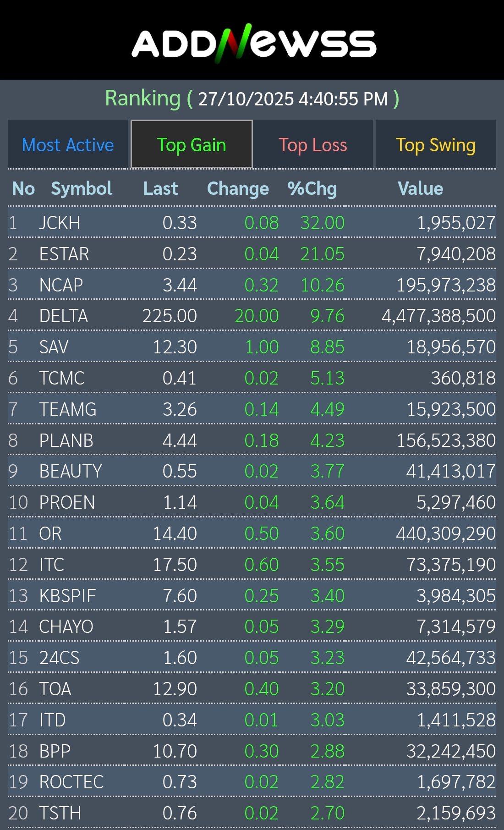Open the KBSPIF symbol
Viewport: 504px width, 830px height.
[x=67, y=596]
